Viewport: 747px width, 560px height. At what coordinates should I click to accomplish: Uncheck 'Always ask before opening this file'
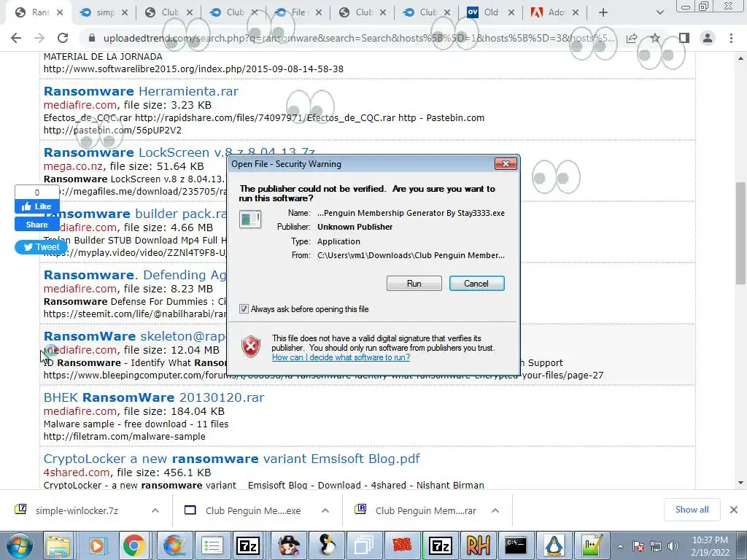(x=244, y=309)
